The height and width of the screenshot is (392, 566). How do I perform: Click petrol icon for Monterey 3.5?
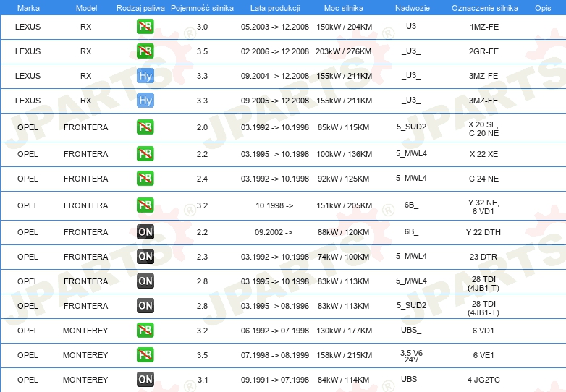145,354
